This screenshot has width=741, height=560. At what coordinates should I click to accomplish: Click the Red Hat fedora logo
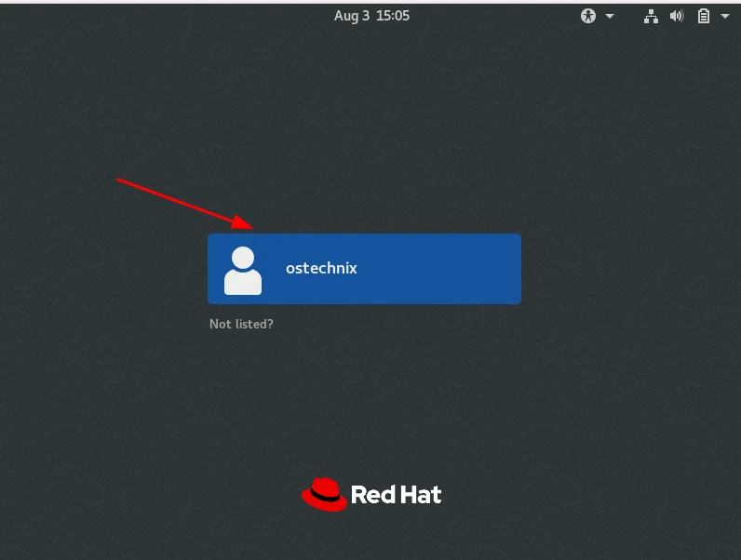click(323, 494)
